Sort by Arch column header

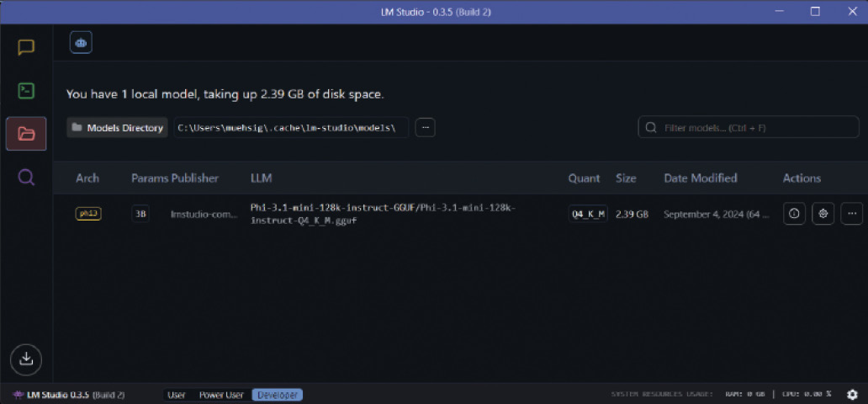tap(87, 178)
